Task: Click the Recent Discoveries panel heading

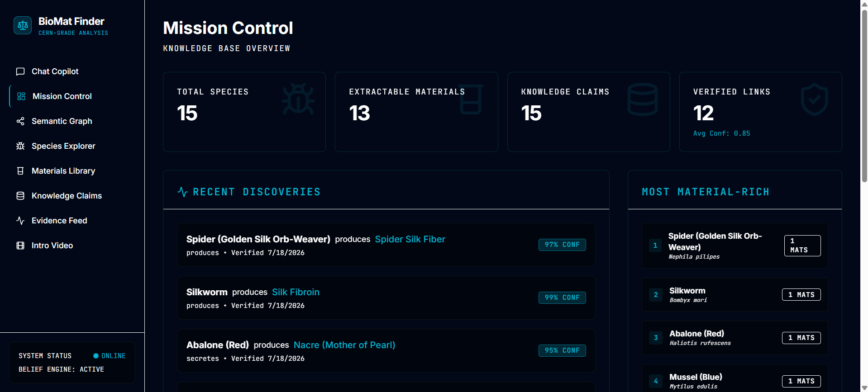Action: [x=257, y=192]
